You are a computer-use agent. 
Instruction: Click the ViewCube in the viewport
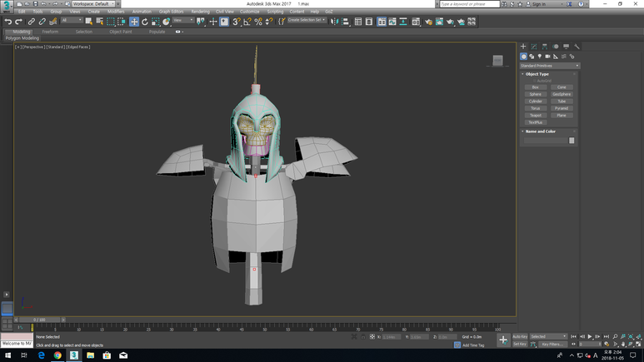pos(497,60)
